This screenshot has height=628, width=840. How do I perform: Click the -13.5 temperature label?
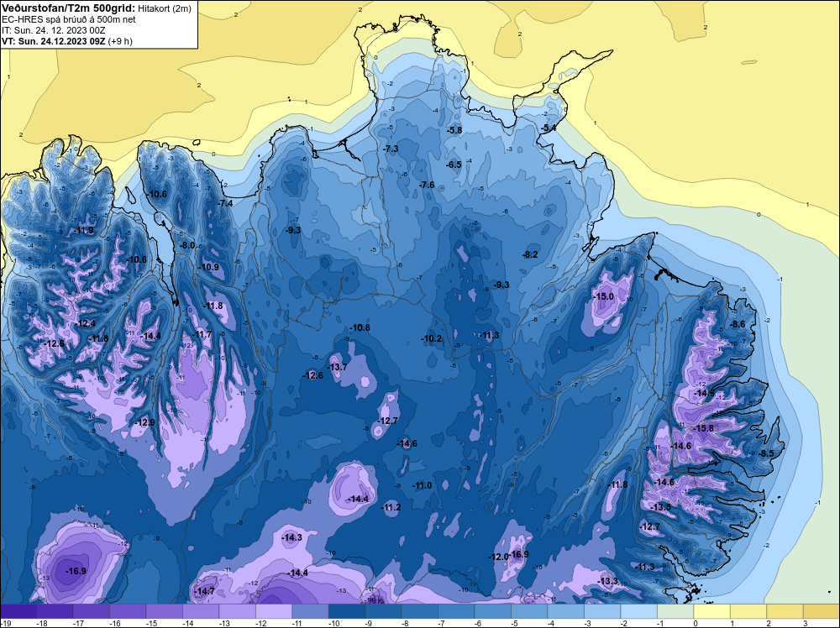[x=661, y=507]
